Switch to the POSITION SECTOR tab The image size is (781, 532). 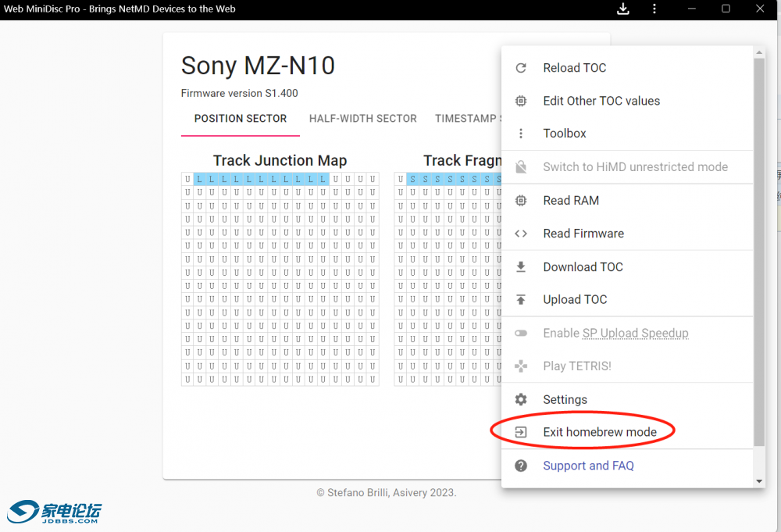click(241, 119)
